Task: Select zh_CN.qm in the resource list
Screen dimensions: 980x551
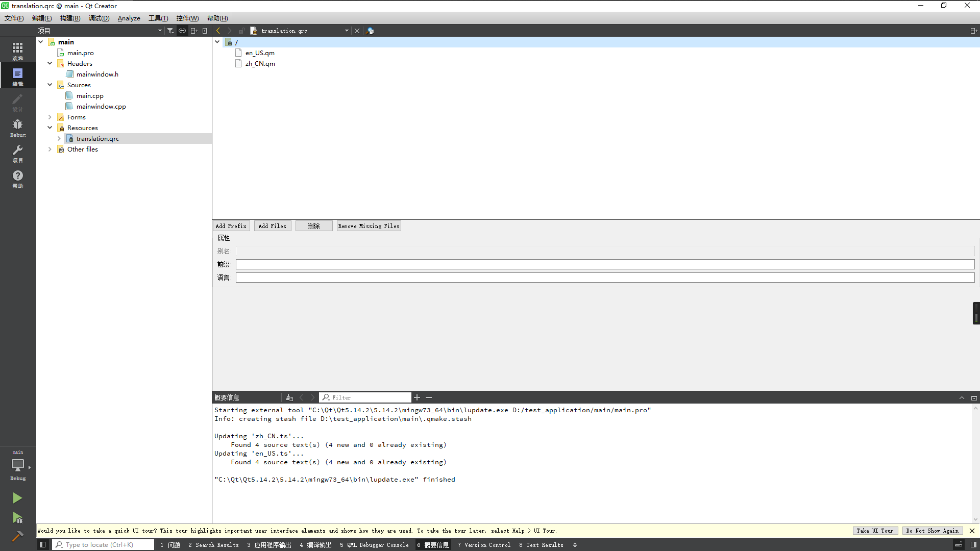Action: point(260,63)
